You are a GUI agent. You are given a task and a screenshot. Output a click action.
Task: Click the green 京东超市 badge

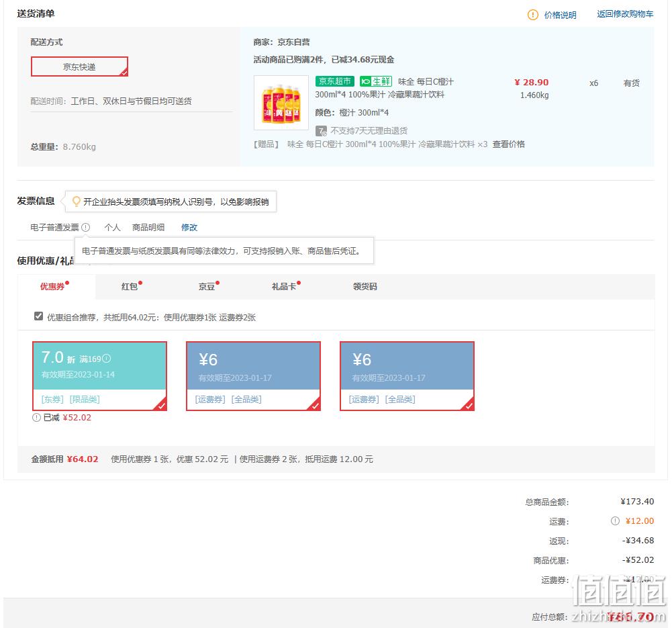pos(335,81)
